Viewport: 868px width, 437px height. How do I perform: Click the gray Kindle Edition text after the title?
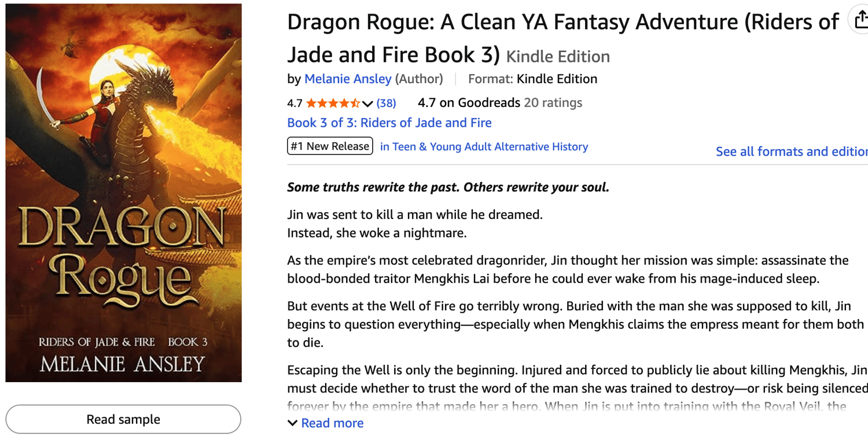point(558,57)
